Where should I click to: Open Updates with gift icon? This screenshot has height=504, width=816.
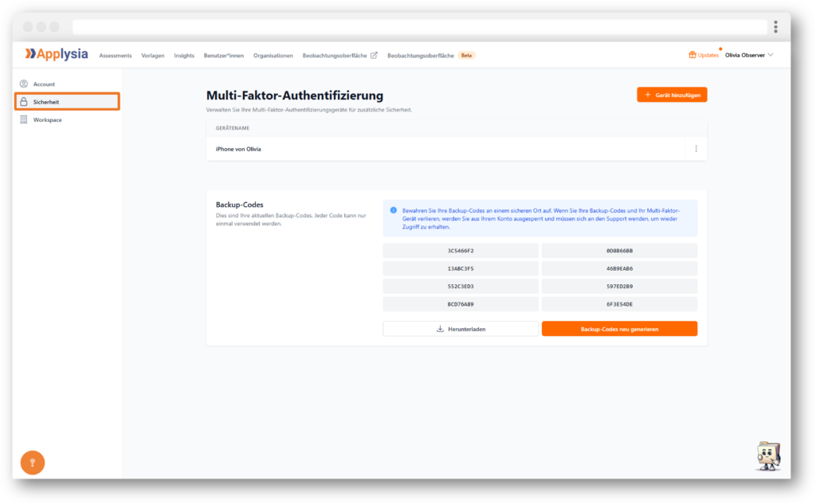click(704, 55)
